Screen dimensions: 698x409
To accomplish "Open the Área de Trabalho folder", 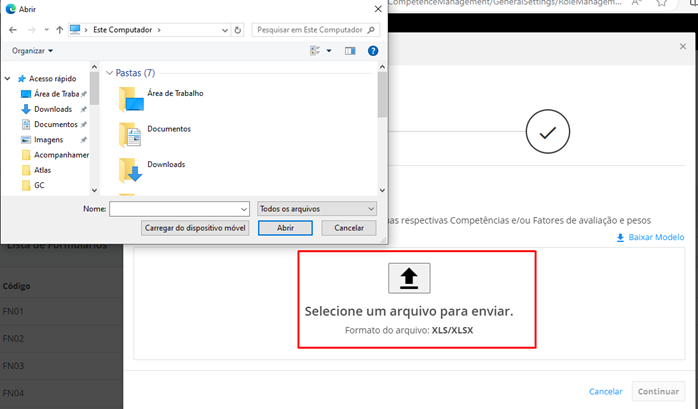I will [x=174, y=93].
